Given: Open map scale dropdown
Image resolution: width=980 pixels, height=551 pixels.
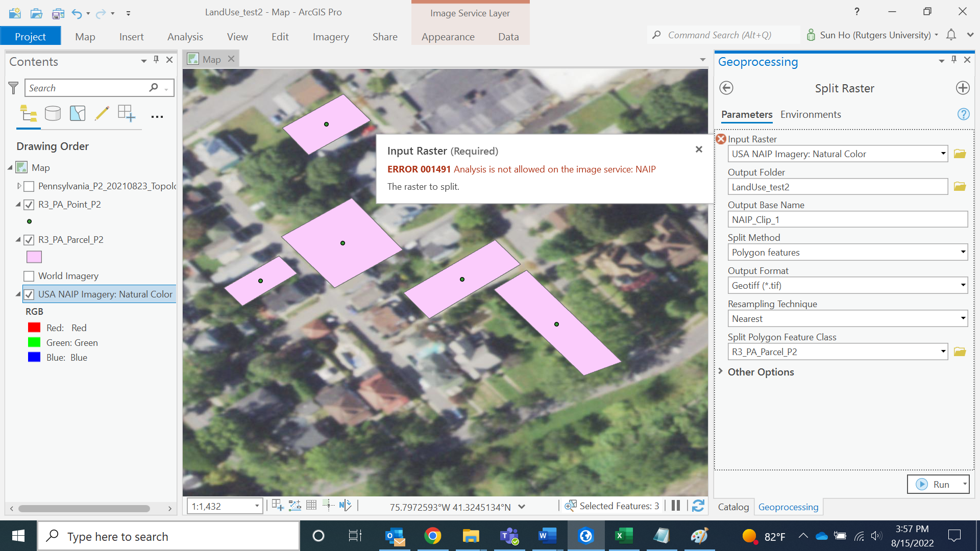Looking at the screenshot, I should pos(257,506).
